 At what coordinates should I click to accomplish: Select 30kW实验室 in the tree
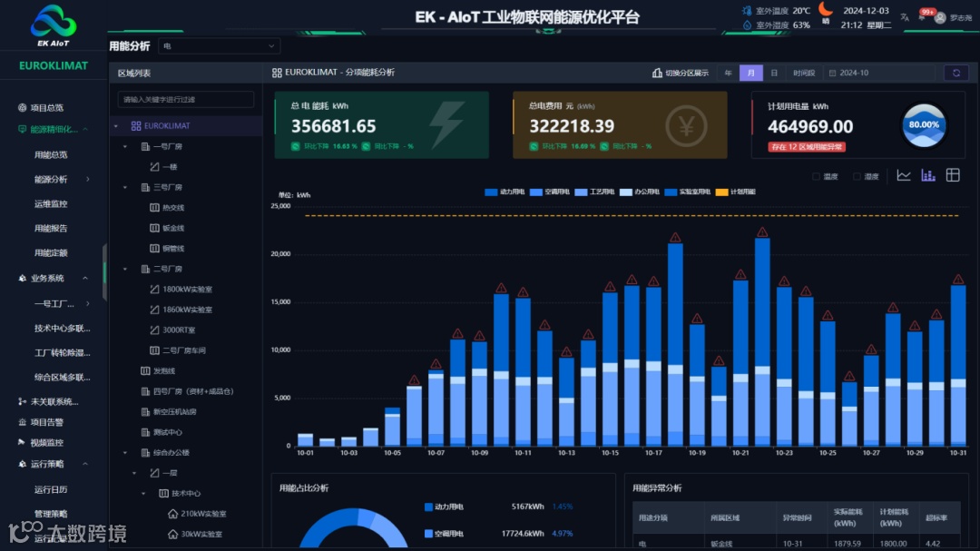coord(195,534)
